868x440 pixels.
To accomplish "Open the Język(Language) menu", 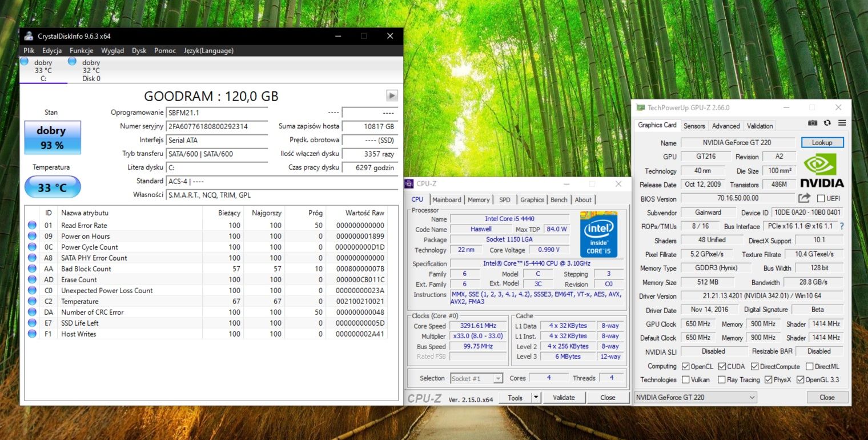I will point(208,50).
